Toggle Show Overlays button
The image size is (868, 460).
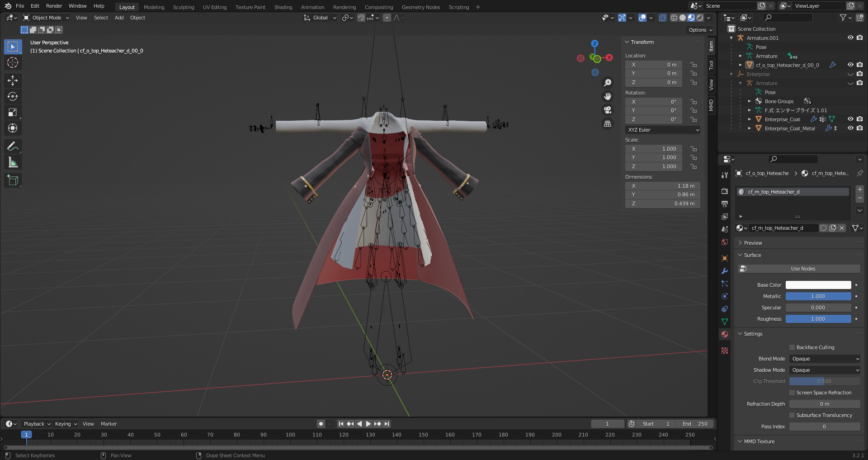coord(642,18)
